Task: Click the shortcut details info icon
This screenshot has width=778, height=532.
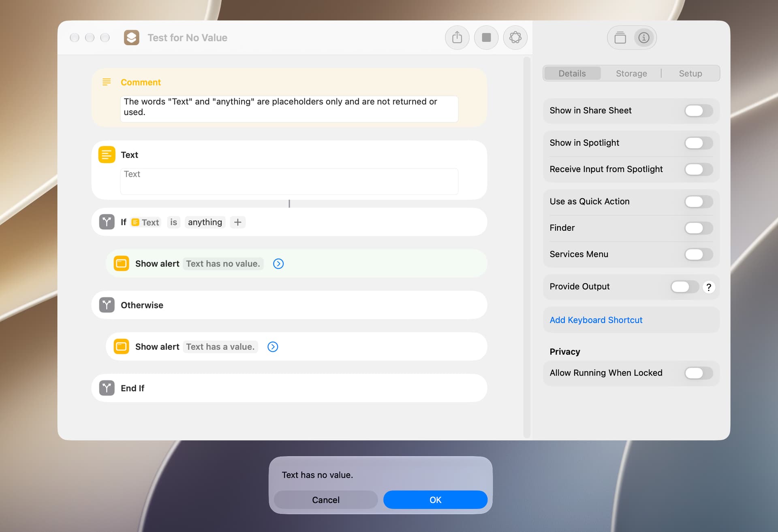Action: pyautogui.click(x=644, y=38)
